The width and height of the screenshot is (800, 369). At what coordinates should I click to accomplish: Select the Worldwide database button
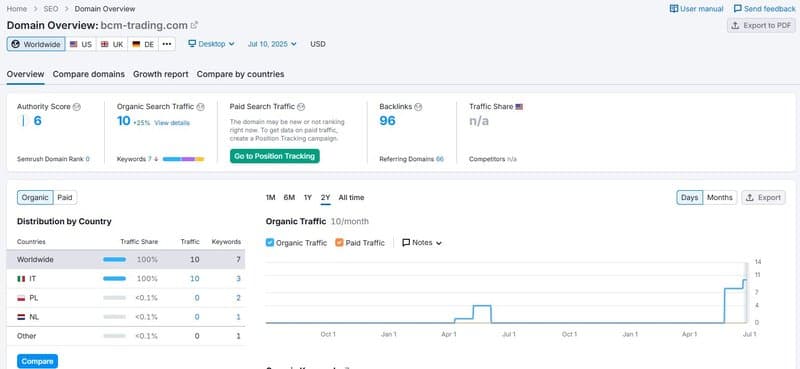click(36, 44)
